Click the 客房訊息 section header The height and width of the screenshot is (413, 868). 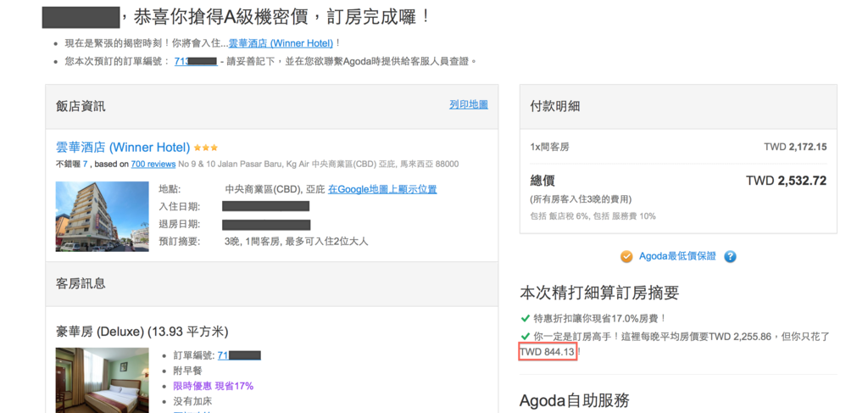coord(81,283)
